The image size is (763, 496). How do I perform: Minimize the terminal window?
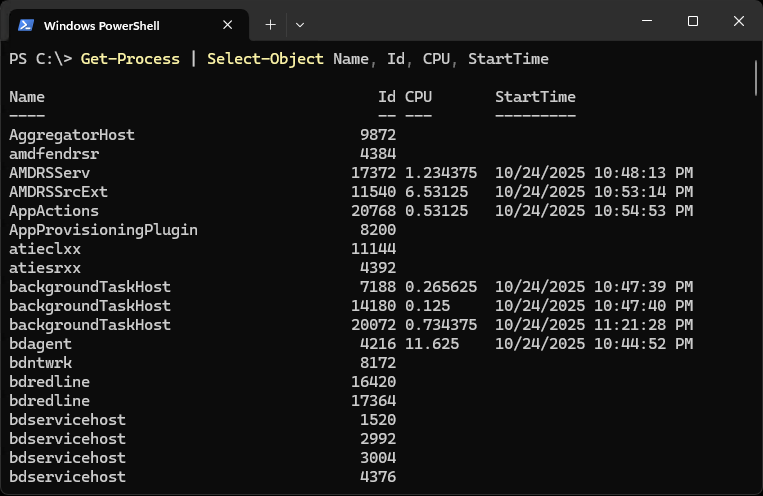pyautogui.click(x=647, y=21)
